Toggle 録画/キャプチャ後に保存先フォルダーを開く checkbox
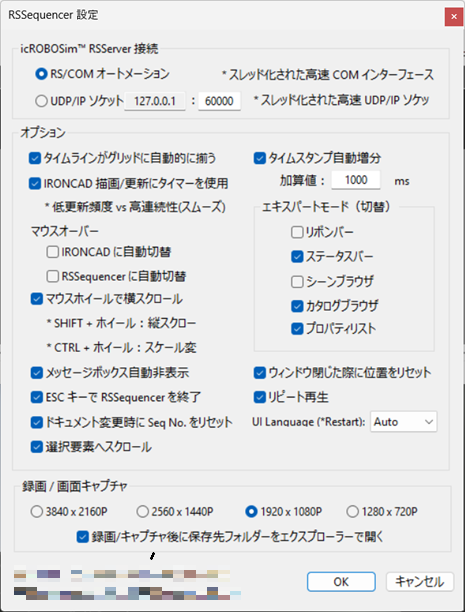This screenshot has width=465, height=612. click(82, 537)
